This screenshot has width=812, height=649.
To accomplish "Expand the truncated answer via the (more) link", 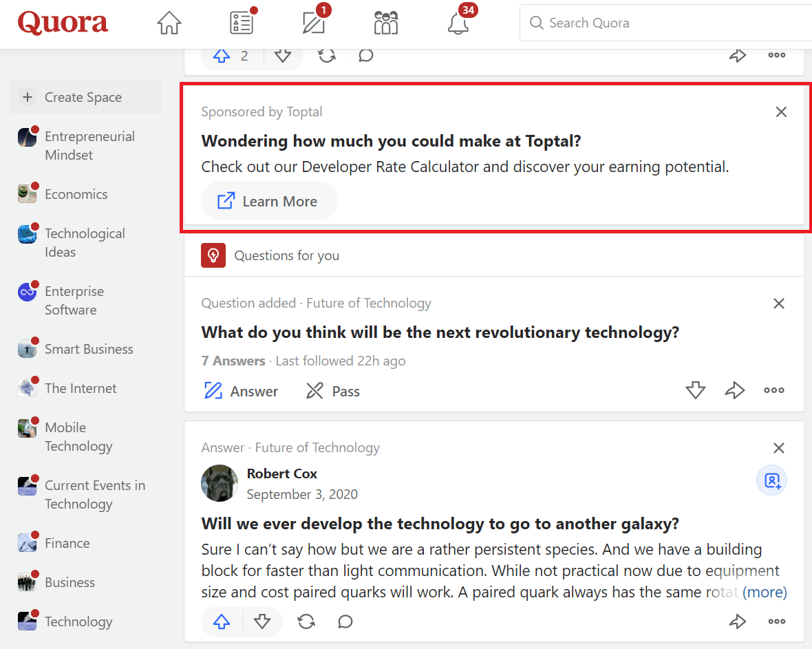I will point(766,592).
